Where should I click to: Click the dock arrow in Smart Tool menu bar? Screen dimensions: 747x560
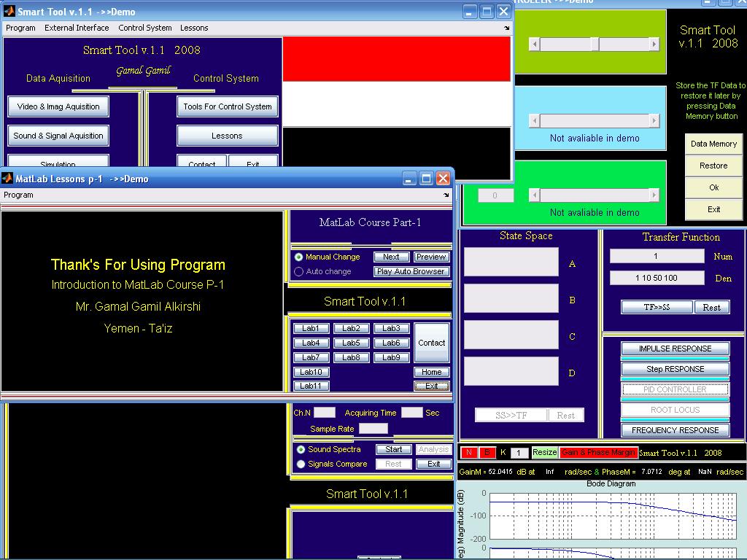(506, 28)
